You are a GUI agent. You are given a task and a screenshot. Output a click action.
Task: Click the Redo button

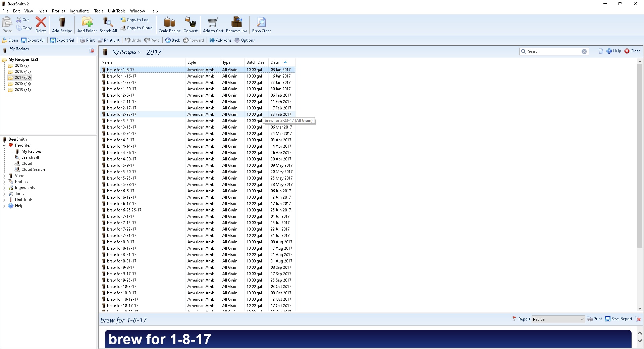152,40
